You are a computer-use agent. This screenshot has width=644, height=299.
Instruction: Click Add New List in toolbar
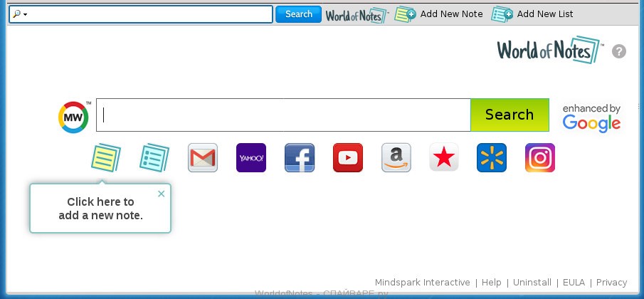[x=532, y=14]
